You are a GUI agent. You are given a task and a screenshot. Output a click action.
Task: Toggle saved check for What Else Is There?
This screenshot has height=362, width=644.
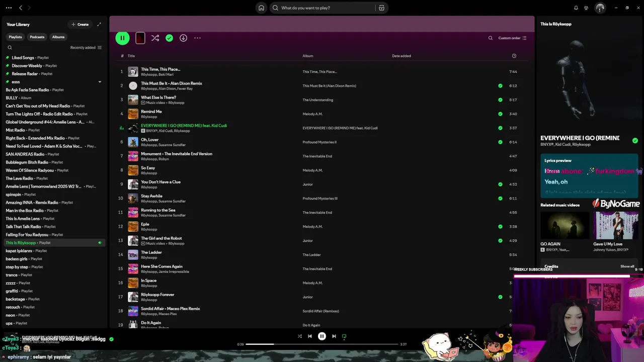[500, 100]
